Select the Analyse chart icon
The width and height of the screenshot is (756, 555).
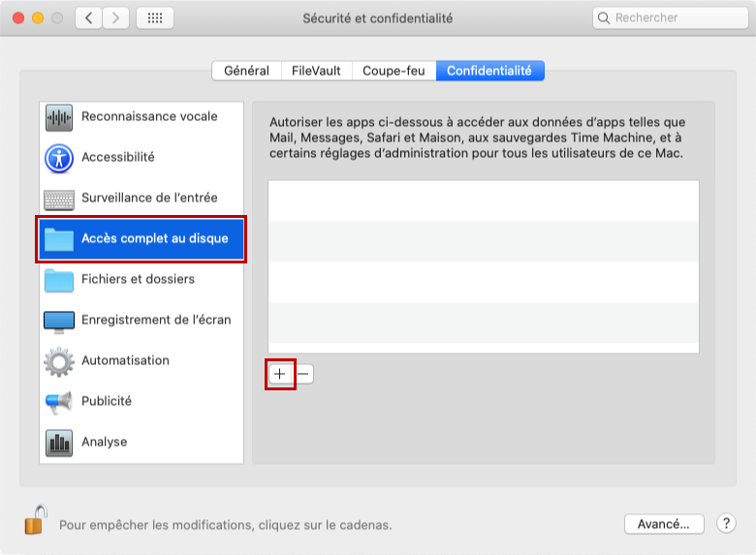[x=59, y=443]
